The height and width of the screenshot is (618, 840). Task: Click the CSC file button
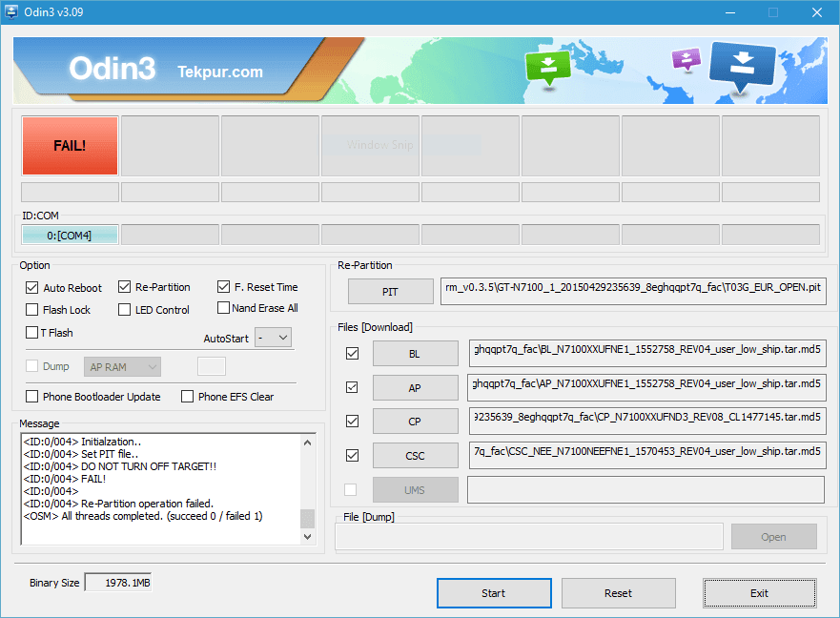pos(415,456)
